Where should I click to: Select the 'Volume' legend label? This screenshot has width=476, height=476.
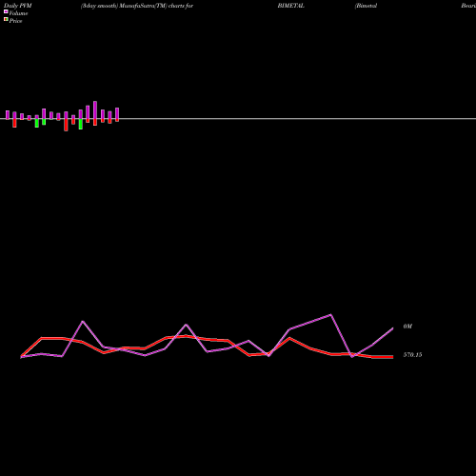(x=18, y=13)
